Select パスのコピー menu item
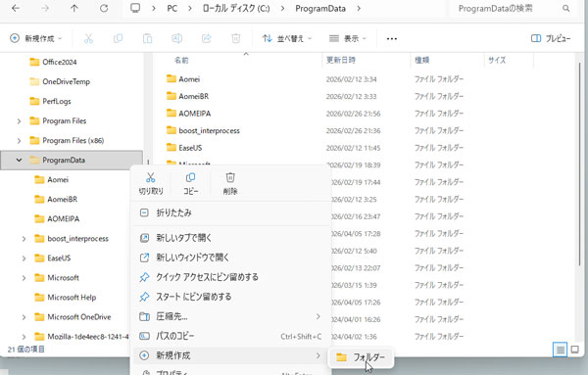The height and width of the screenshot is (375, 588). [x=230, y=336]
